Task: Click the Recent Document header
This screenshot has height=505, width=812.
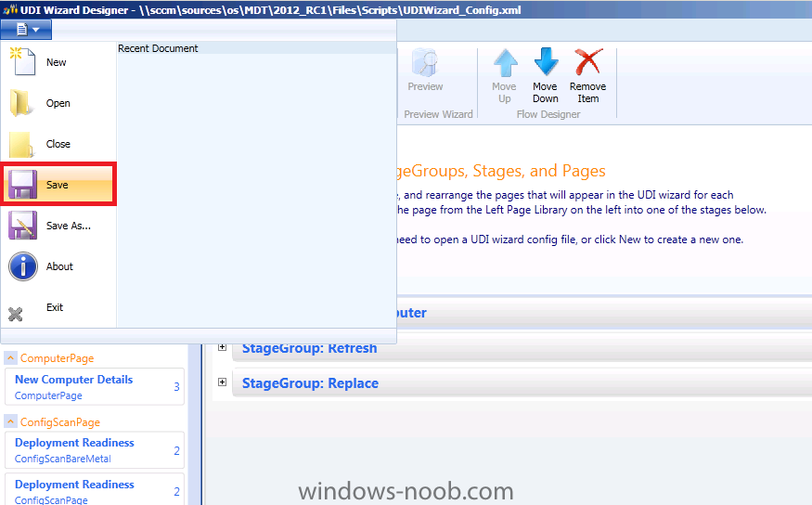Action: [x=158, y=48]
